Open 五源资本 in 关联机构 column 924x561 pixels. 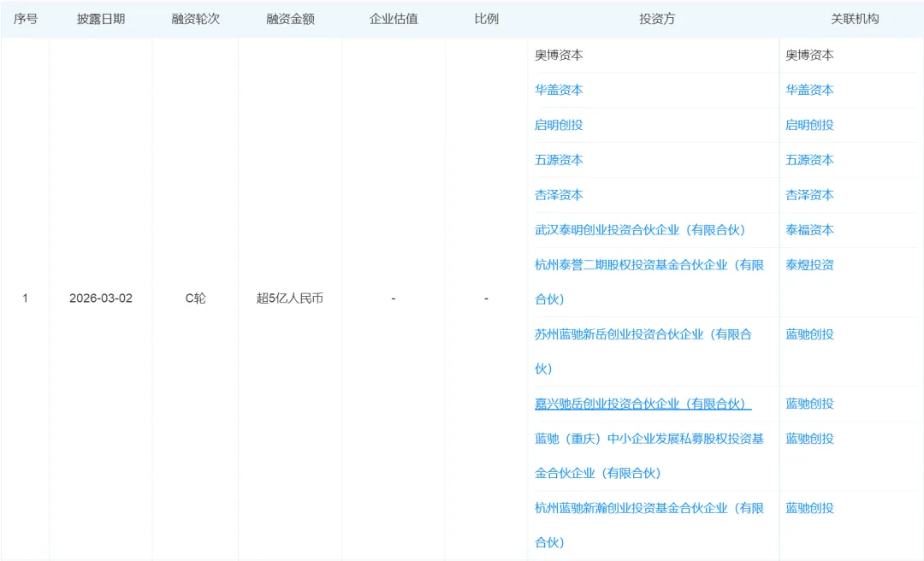click(x=809, y=160)
